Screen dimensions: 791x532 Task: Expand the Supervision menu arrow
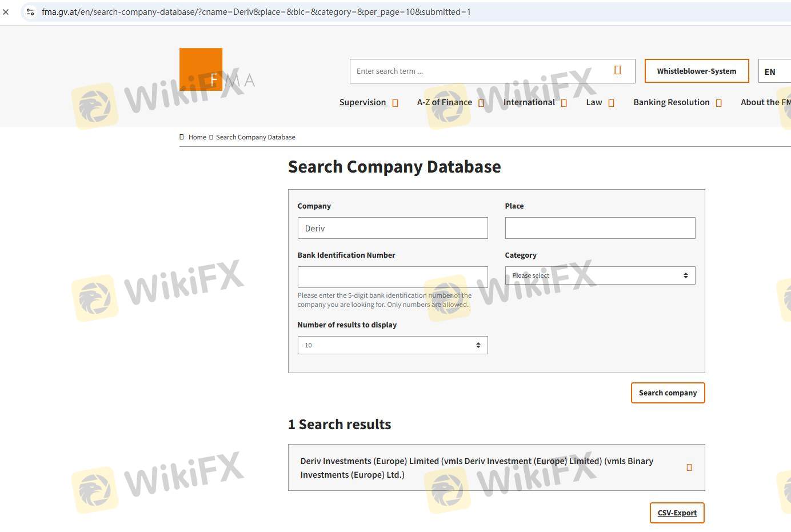pyautogui.click(x=395, y=103)
